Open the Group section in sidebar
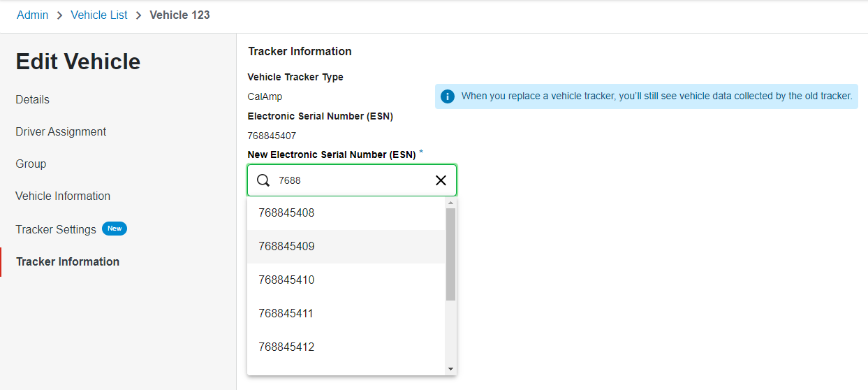Image resolution: width=868 pixels, height=390 pixels. 31,164
